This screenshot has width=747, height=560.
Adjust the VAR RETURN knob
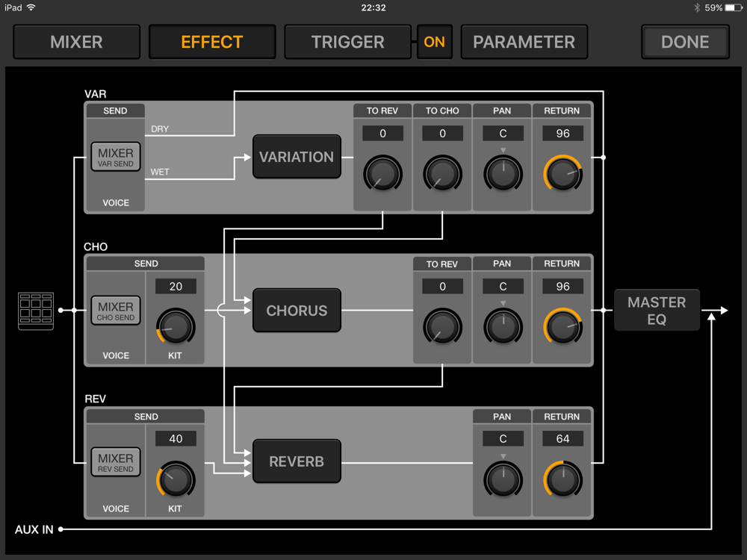[x=562, y=173]
